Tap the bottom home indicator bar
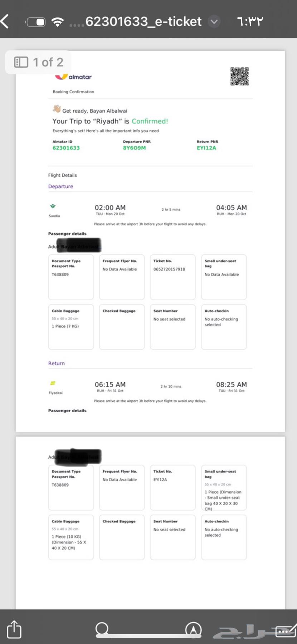Viewport: 297px width, 644px height. click(x=148, y=636)
